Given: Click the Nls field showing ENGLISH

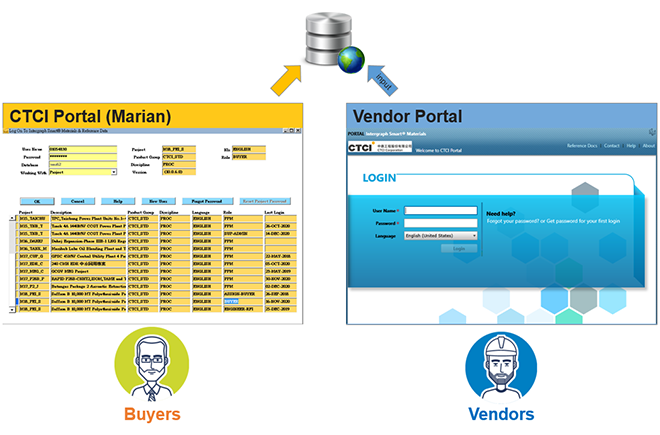Looking at the screenshot, I should pyautogui.click(x=249, y=149).
